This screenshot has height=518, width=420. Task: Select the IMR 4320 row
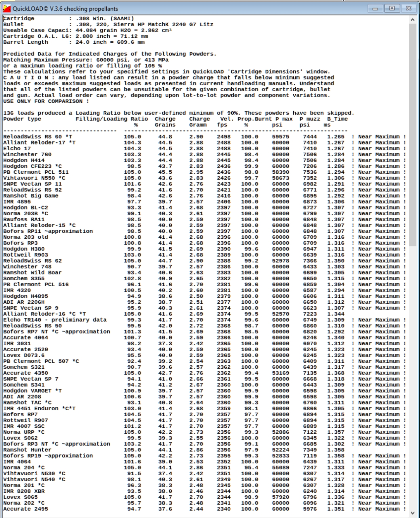click(204, 291)
